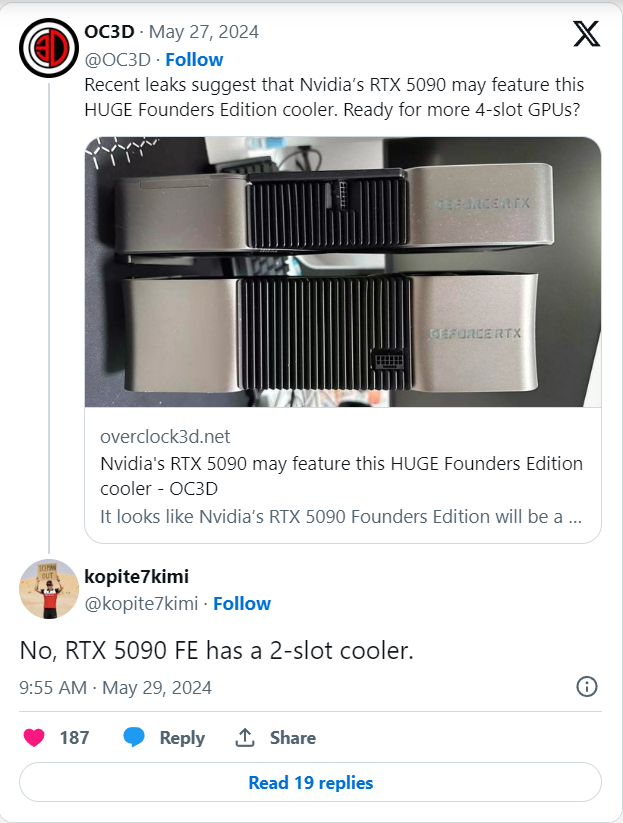This screenshot has height=823, width=623.
Task: Follow the @OC3D account
Action: 194,60
